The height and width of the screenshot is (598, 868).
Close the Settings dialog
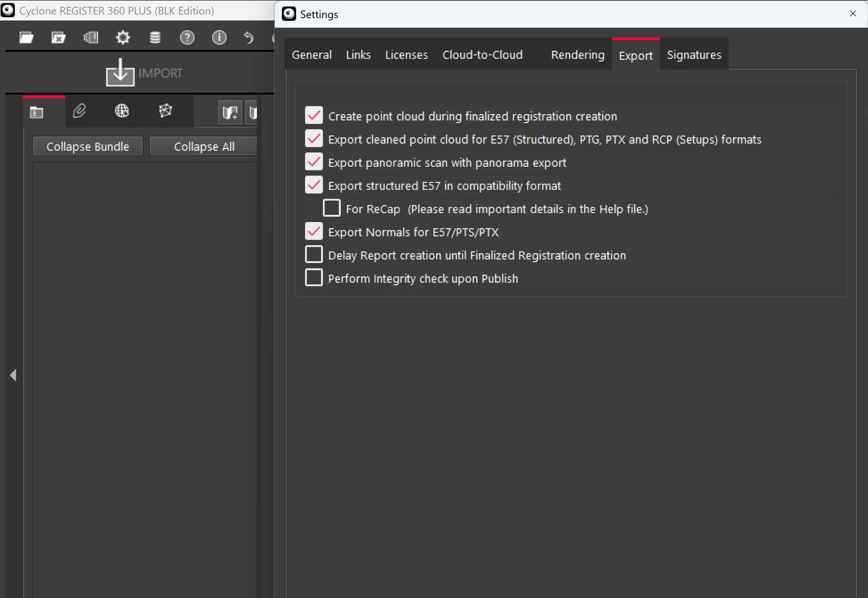point(853,14)
